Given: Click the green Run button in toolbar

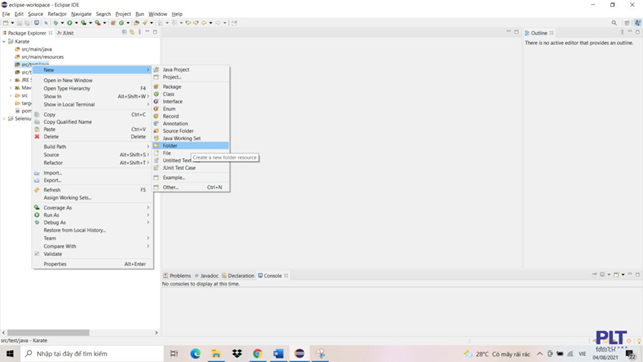Looking at the screenshot, I should pyautogui.click(x=70, y=23).
